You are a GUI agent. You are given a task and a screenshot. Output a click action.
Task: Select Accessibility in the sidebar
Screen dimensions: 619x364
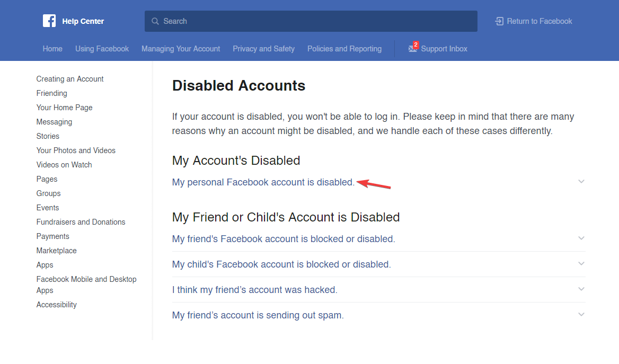[57, 305]
